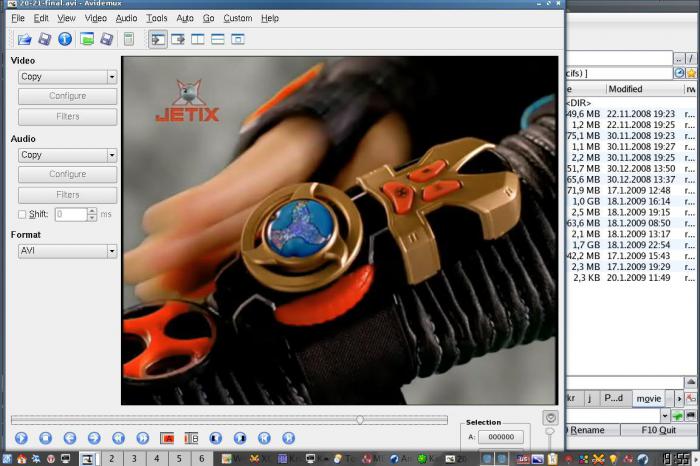Open the Audio codec Copy dropdown

point(67,155)
